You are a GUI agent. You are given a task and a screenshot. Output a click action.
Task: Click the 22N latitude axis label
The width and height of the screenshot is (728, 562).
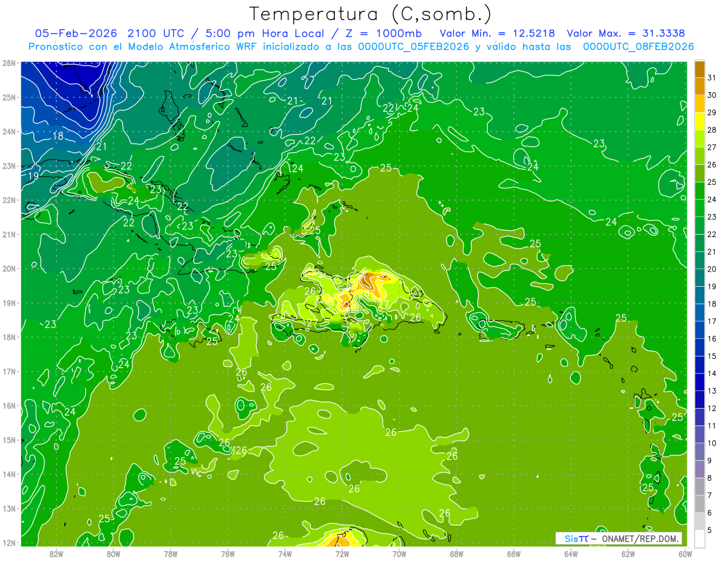[x=8, y=200]
